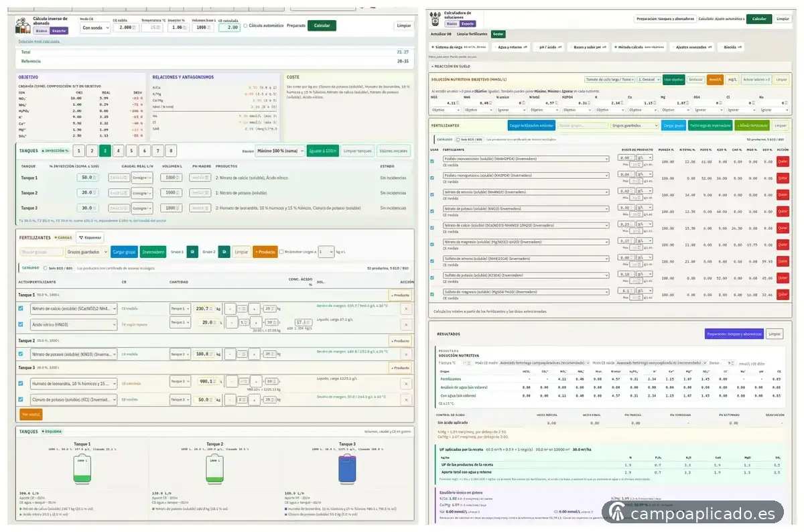
Task: Uncheck Fosfato monoamónico in solutions calculator
Action: [x=432, y=161]
